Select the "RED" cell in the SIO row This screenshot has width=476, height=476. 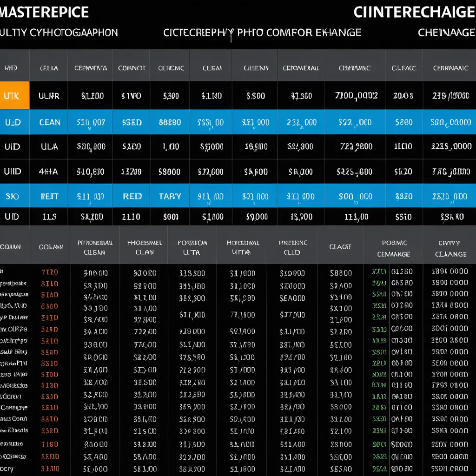tap(132, 196)
